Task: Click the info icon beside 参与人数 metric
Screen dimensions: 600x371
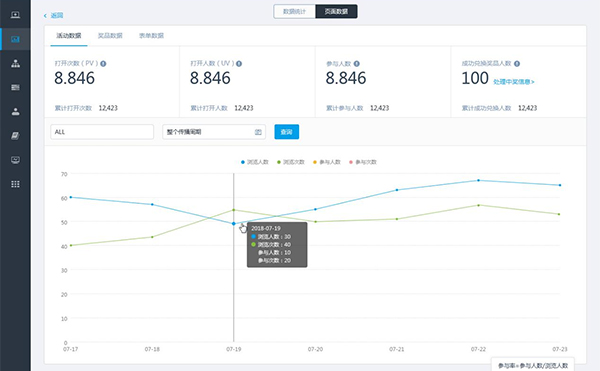Action: pos(356,64)
